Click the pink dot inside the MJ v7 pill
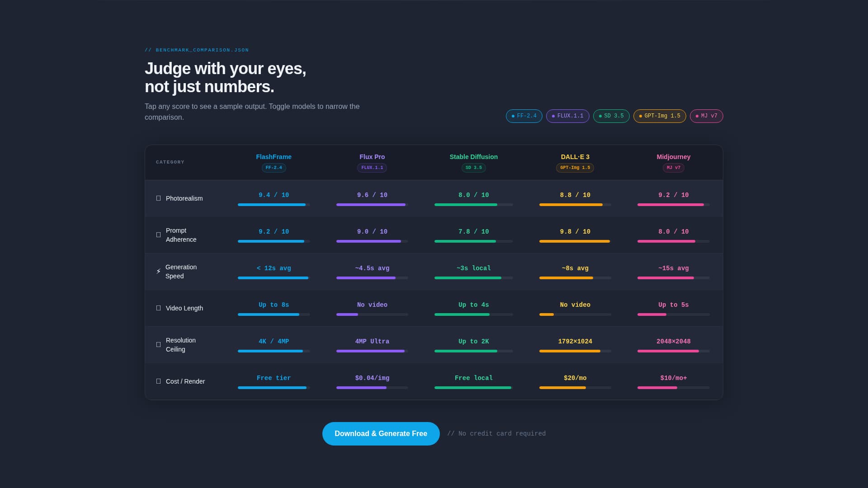 click(x=697, y=116)
